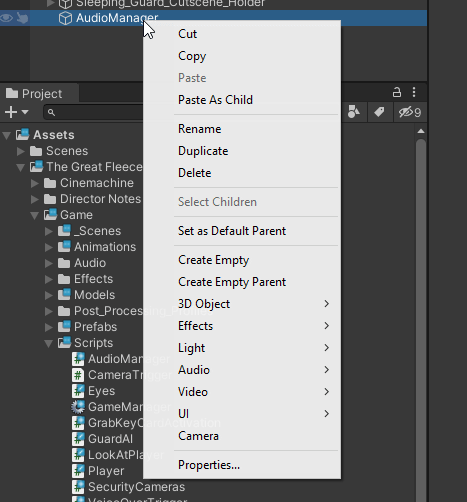Viewport: 467px width, 502px height.
Task: Select the 'The Great Fleece' folder label
Action: (94, 167)
